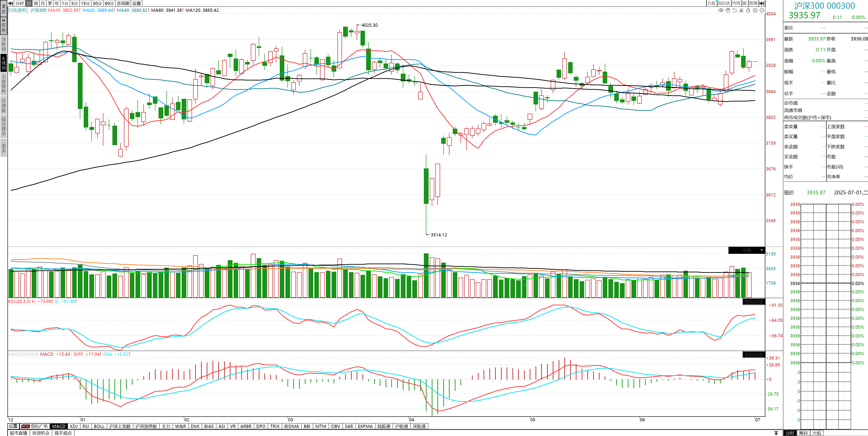Zoom out with the minus circle icon
868x436 pixels.
pos(762,10)
